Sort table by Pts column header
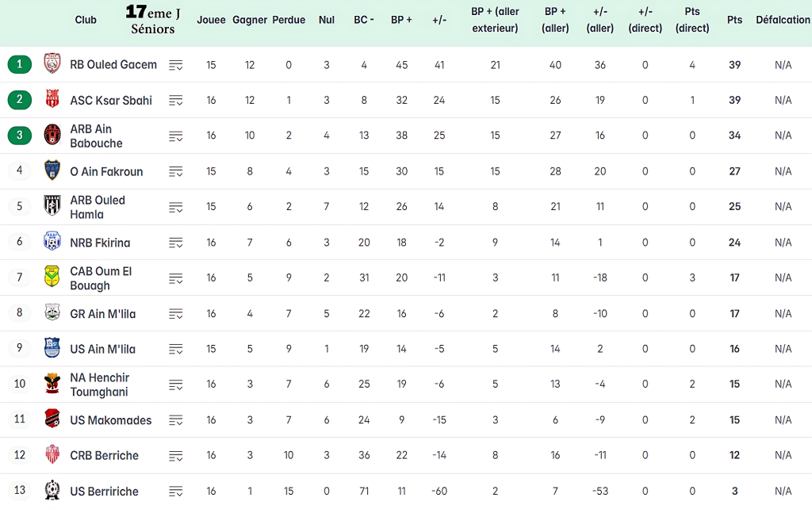 click(x=734, y=20)
